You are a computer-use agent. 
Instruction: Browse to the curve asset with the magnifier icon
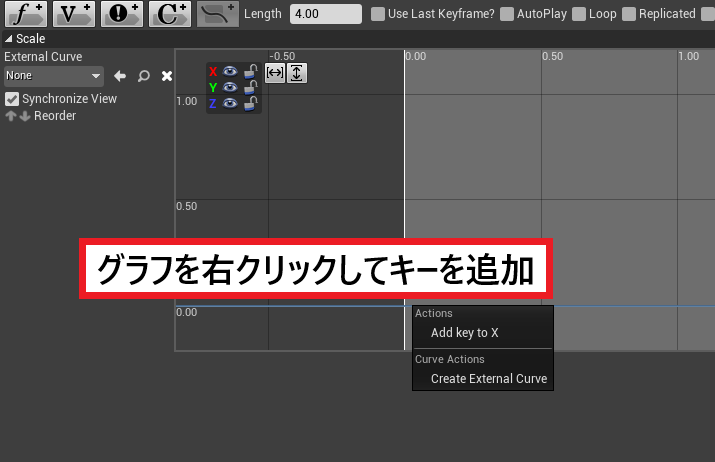click(144, 76)
